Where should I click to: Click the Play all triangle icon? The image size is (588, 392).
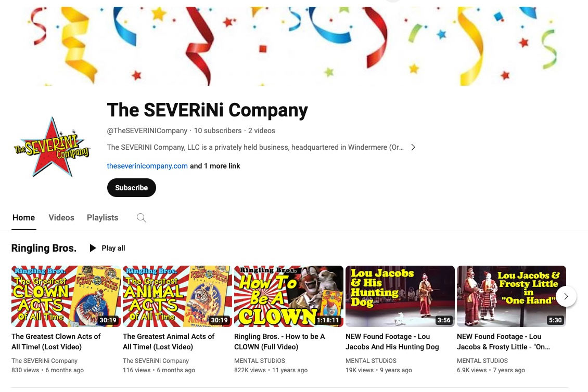point(93,248)
